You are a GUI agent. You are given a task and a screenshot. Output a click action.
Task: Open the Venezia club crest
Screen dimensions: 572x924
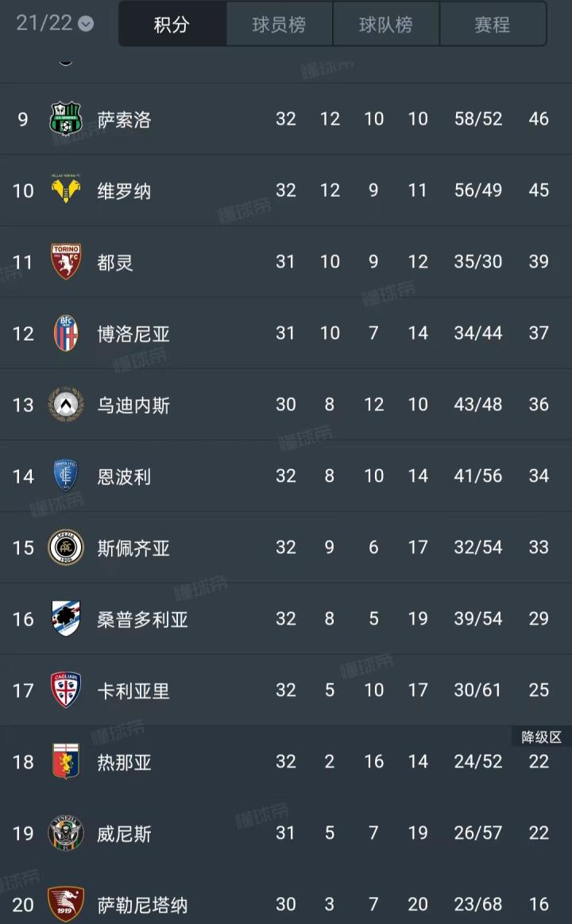[x=66, y=834]
